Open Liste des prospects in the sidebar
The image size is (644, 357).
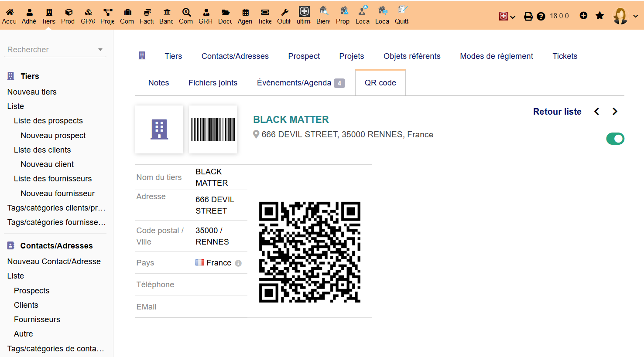coord(48,121)
